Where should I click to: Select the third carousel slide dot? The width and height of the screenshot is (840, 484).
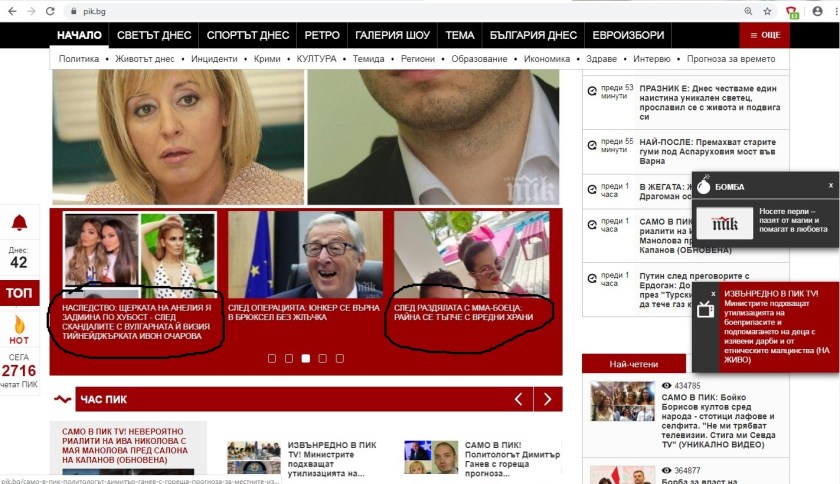[x=306, y=358]
